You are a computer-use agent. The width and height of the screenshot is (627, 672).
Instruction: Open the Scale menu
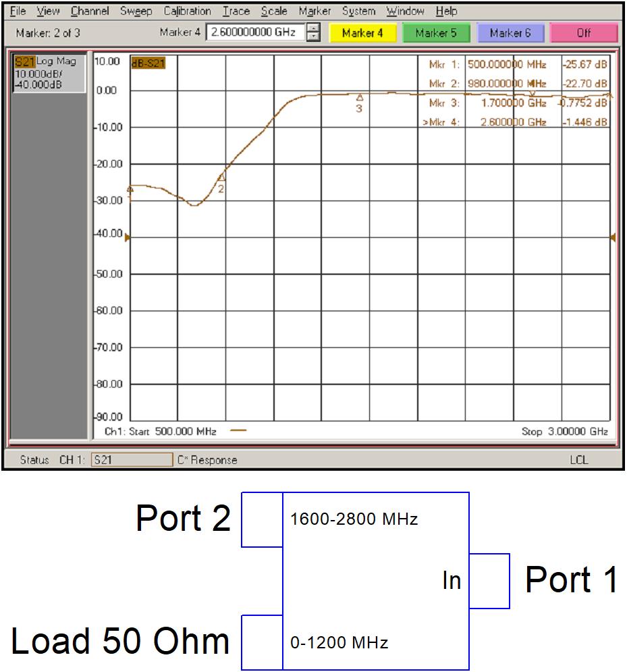tap(274, 11)
